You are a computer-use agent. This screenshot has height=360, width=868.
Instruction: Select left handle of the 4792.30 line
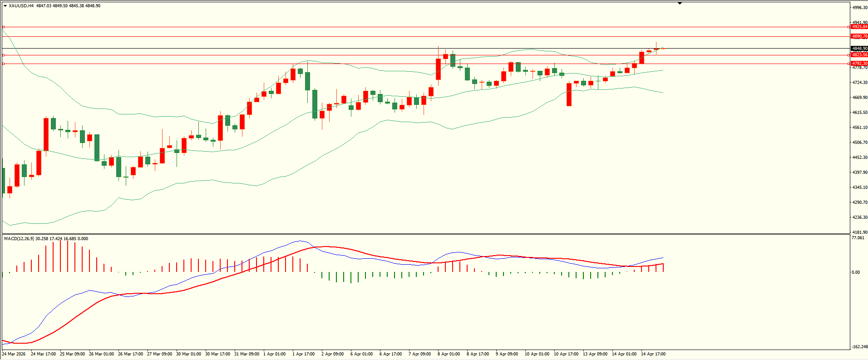point(4,64)
